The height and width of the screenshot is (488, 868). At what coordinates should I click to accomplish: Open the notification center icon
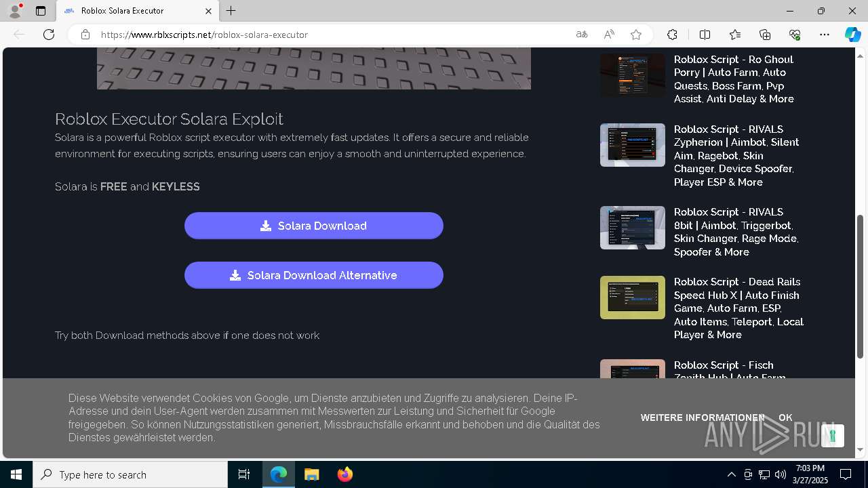(846, 474)
